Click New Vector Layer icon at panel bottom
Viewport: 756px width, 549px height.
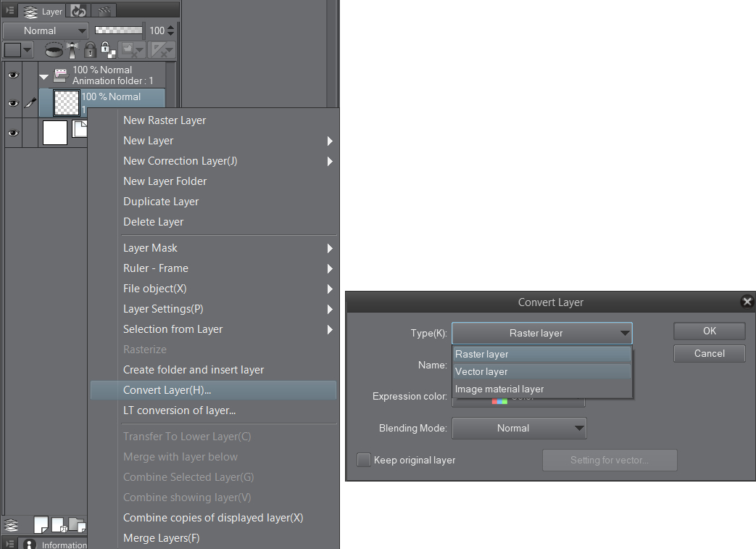pyautogui.click(x=59, y=524)
